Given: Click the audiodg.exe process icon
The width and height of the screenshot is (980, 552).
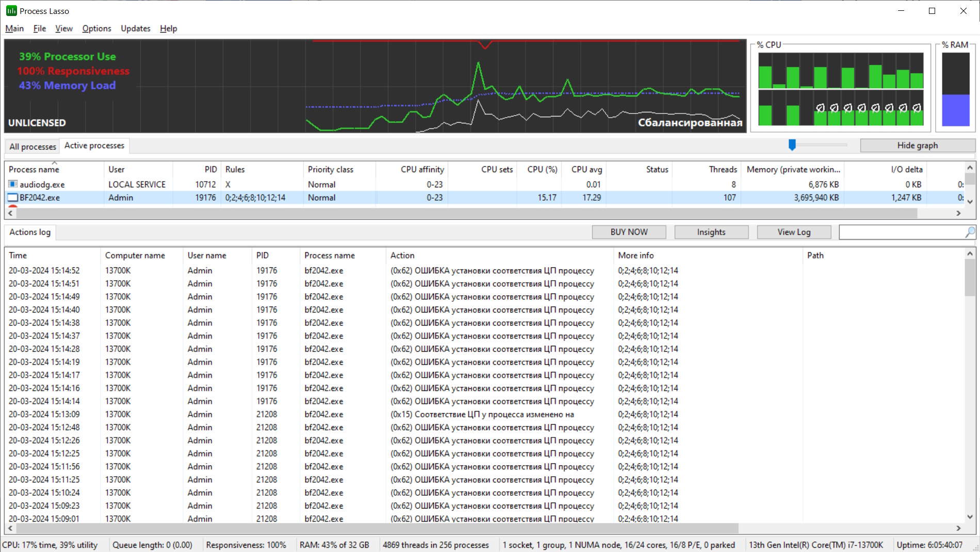Looking at the screenshot, I should (13, 184).
